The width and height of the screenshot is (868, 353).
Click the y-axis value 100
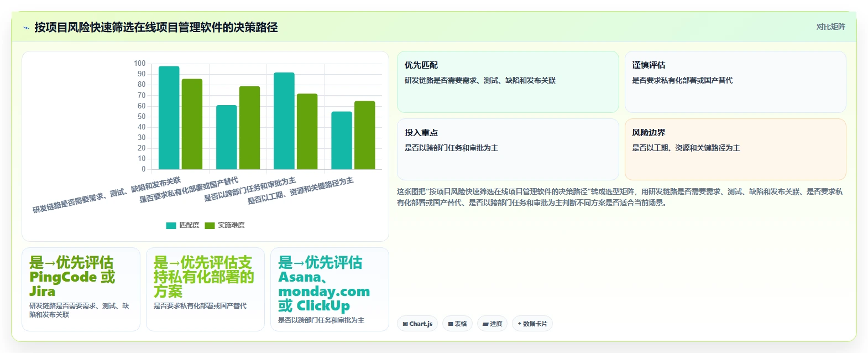140,64
